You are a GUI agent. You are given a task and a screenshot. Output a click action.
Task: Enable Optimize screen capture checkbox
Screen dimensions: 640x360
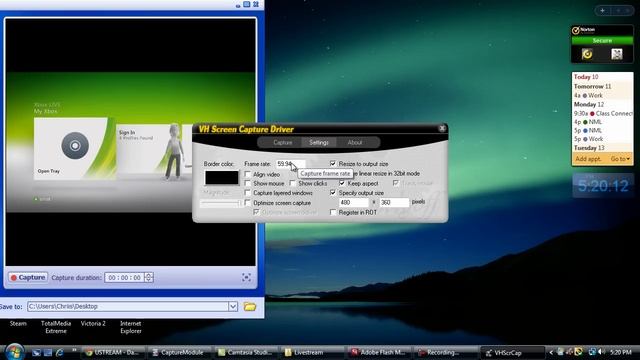(248, 202)
